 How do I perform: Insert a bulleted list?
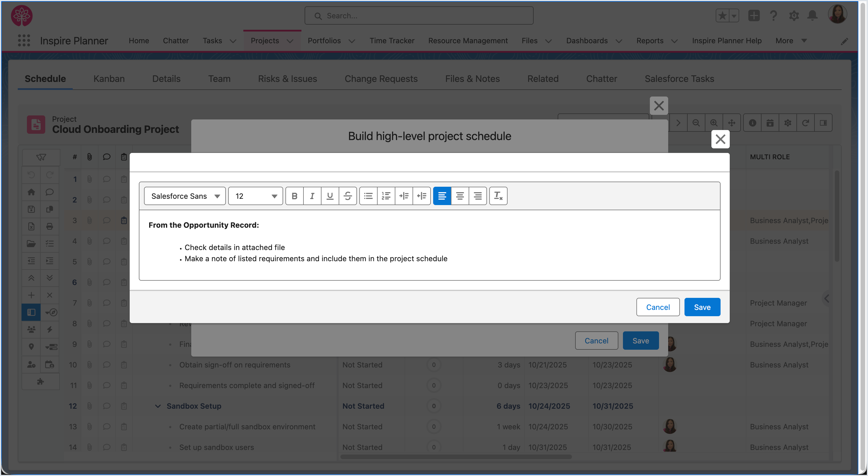(x=368, y=196)
